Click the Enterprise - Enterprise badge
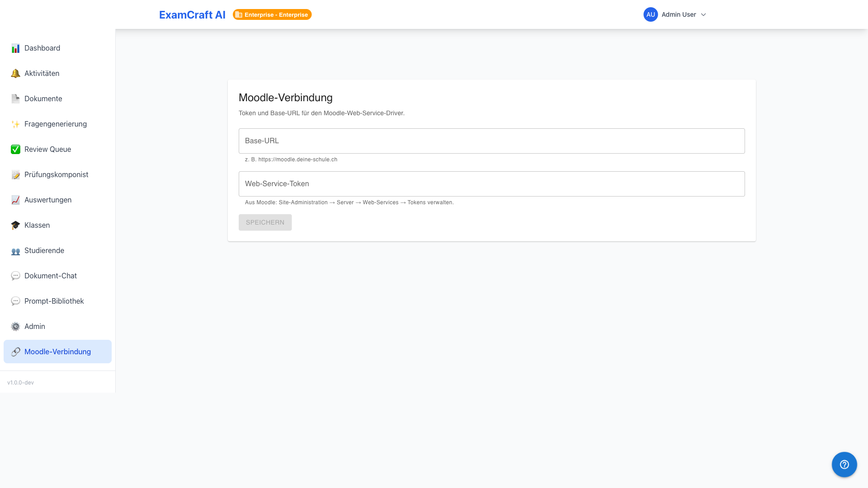868x488 pixels. [272, 14]
